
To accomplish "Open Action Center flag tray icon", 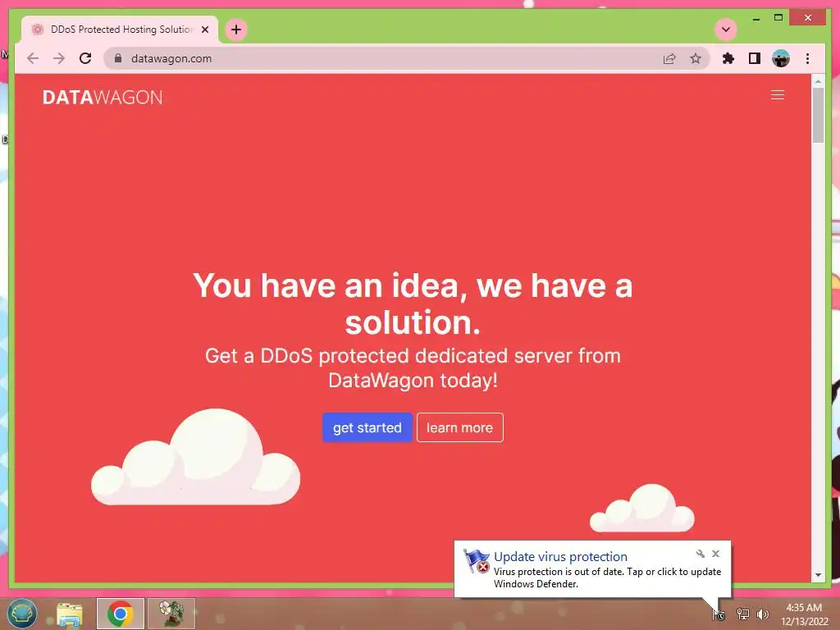I will (719, 614).
